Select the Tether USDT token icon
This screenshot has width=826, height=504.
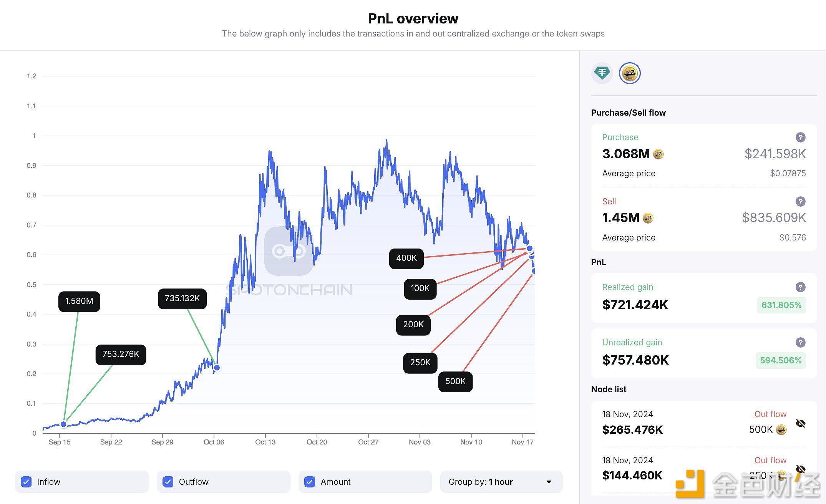(x=602, y=73)
